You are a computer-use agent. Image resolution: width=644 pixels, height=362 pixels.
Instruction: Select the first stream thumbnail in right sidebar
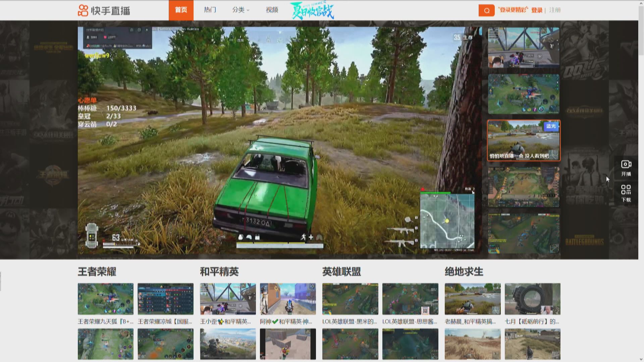(x=523, y=47)
